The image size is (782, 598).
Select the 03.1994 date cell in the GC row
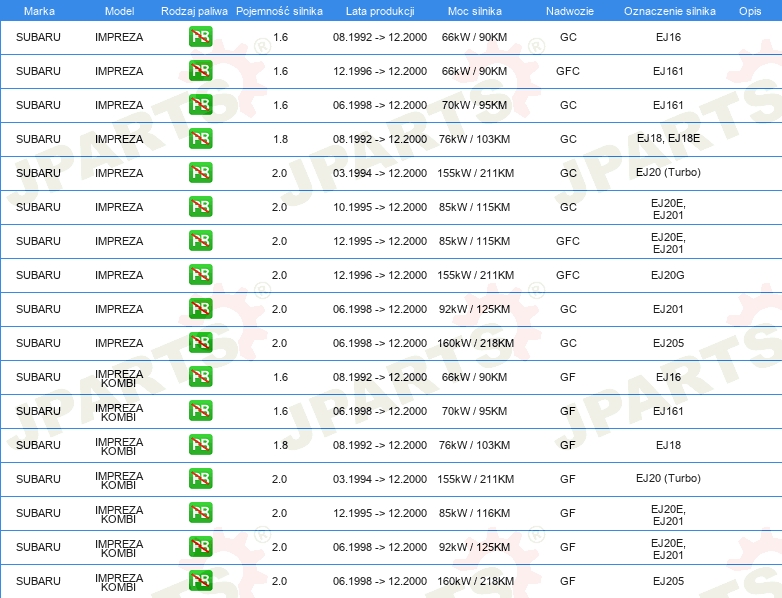click(380, 173)
